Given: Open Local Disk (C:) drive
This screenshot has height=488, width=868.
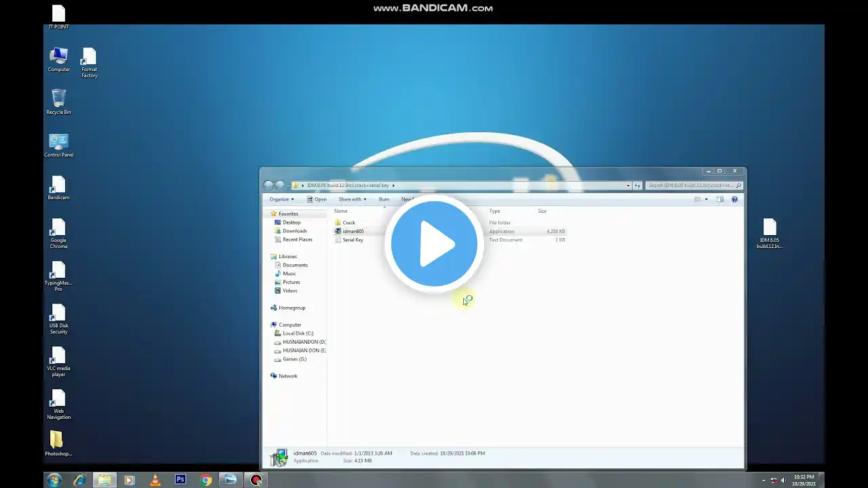Looking at the screenshot, I should pyautogui.click(x=298, y=333).
